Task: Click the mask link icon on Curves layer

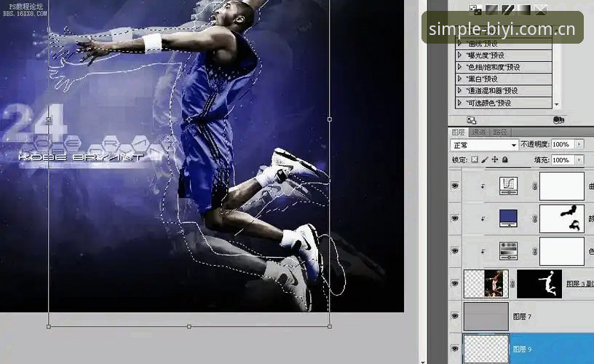Action: (x=534, y=186)
